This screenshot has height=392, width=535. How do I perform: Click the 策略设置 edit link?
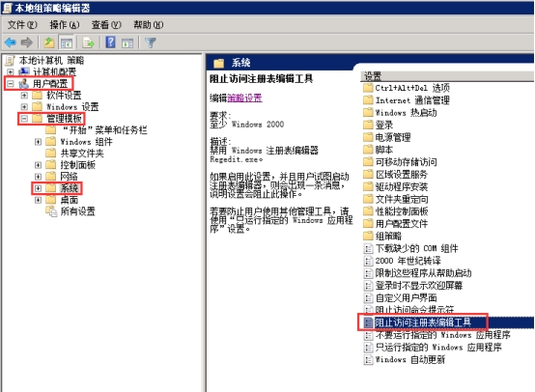pyautogui.click(x=244, y=98)
